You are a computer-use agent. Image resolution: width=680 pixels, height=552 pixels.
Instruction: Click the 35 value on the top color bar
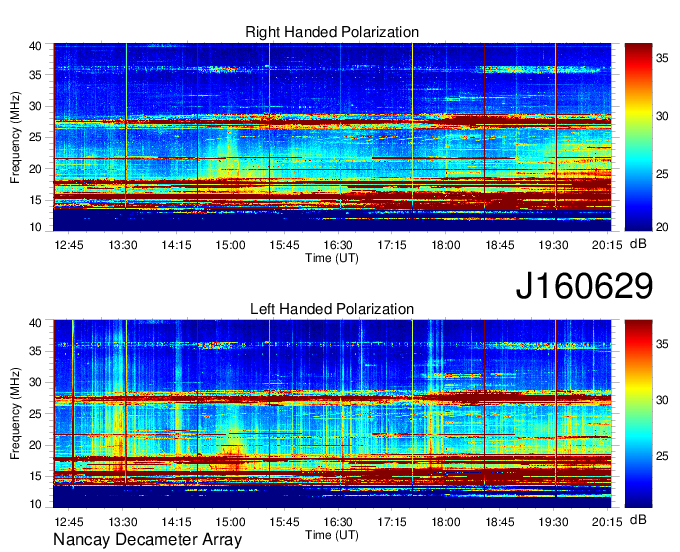662,58
